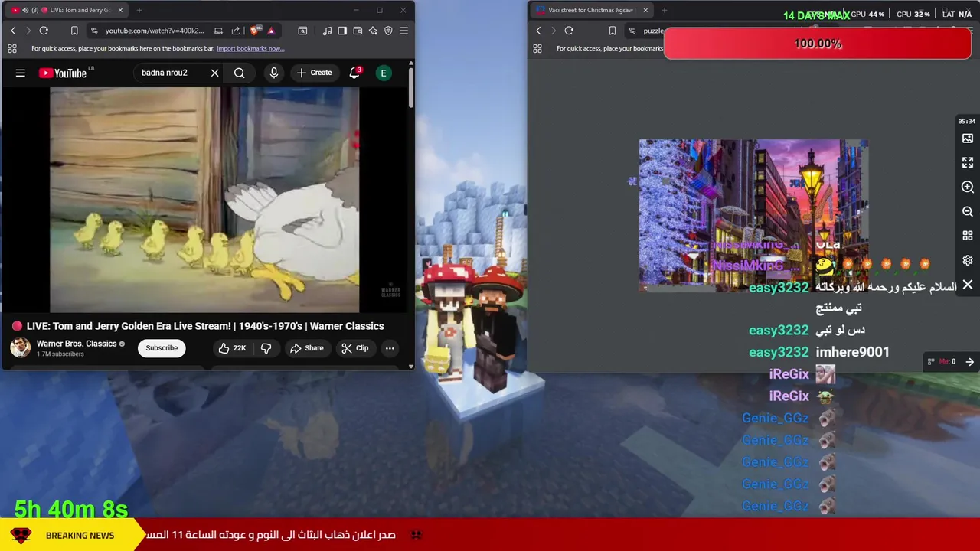Open the YouTube hamburger guide menu

(x=21, y=73)
